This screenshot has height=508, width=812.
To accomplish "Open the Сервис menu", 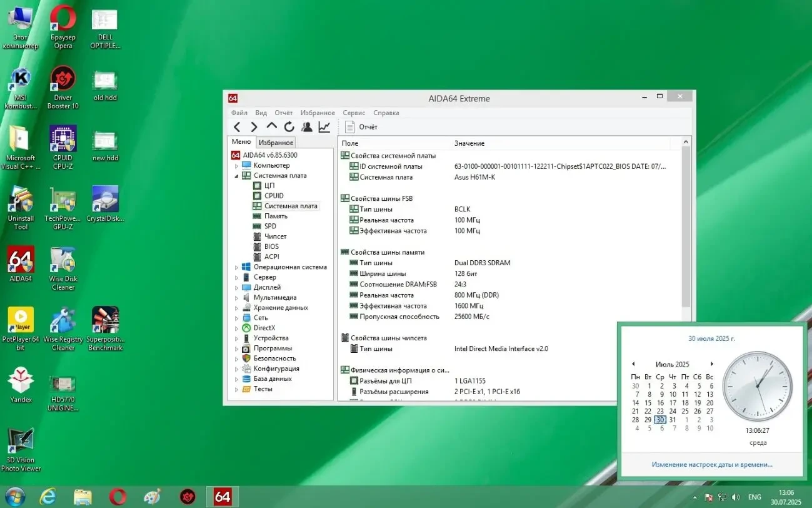I will 354,113.
